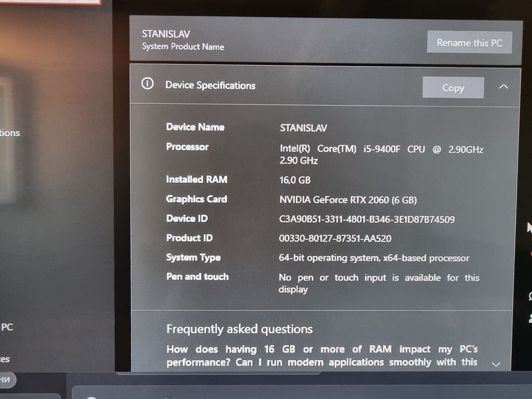Expand the RAM frequently asked question
This screenshot has height=399, width=532.
click(x=496, y=364)
